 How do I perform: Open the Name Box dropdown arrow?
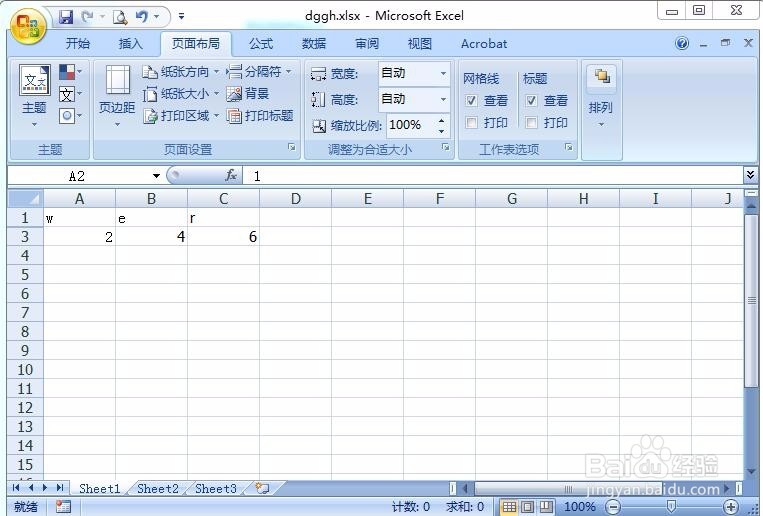(x=156, y=176)
